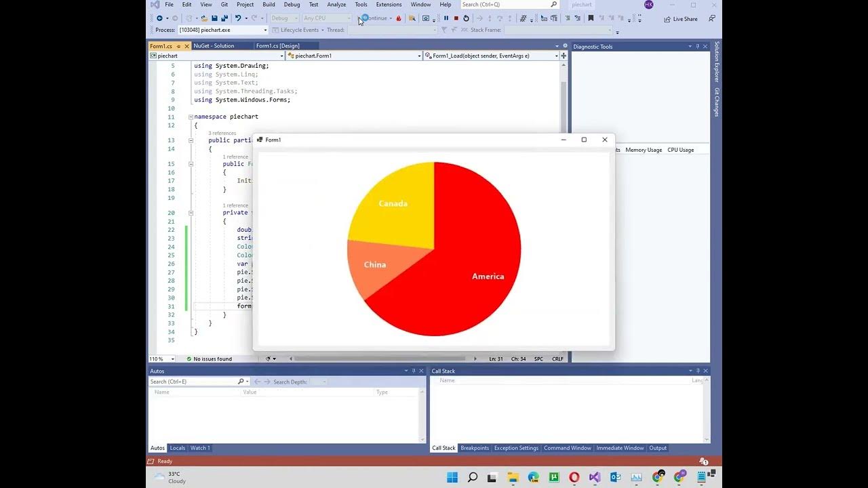Click the Send Feedback icon near Live Share

(x=711, y=18)
